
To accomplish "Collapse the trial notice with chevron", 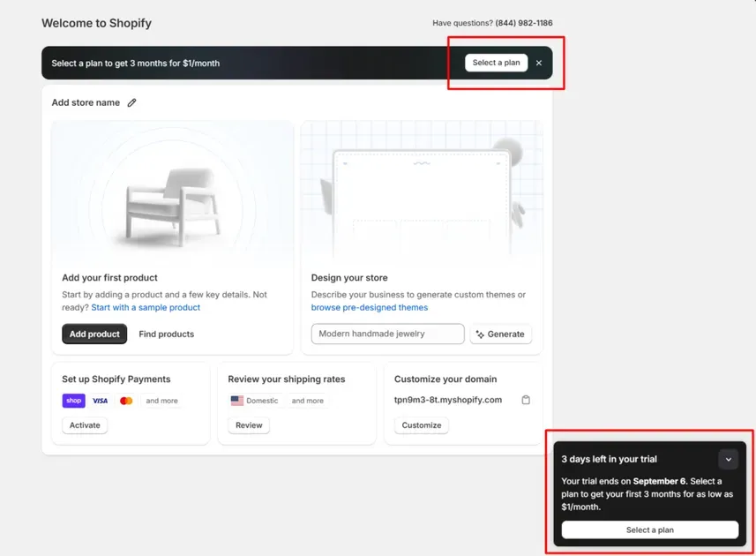I will pos(729,460).
